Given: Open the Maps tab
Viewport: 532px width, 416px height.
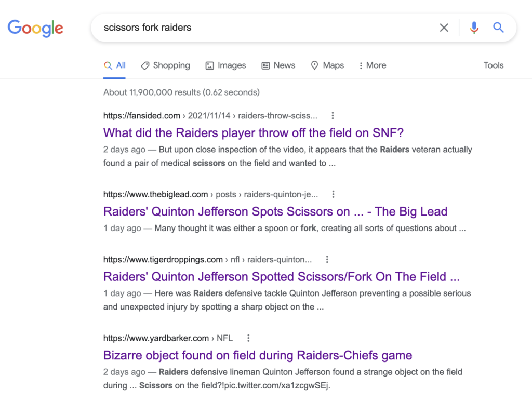Looking at the screenshot, I should (327, 65).
